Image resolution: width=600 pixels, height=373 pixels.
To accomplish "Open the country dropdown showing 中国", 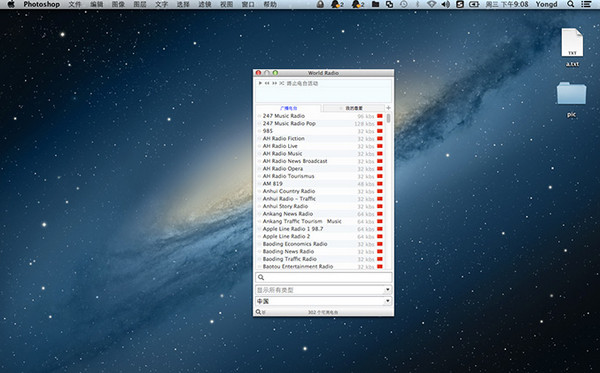I will 324,301.
